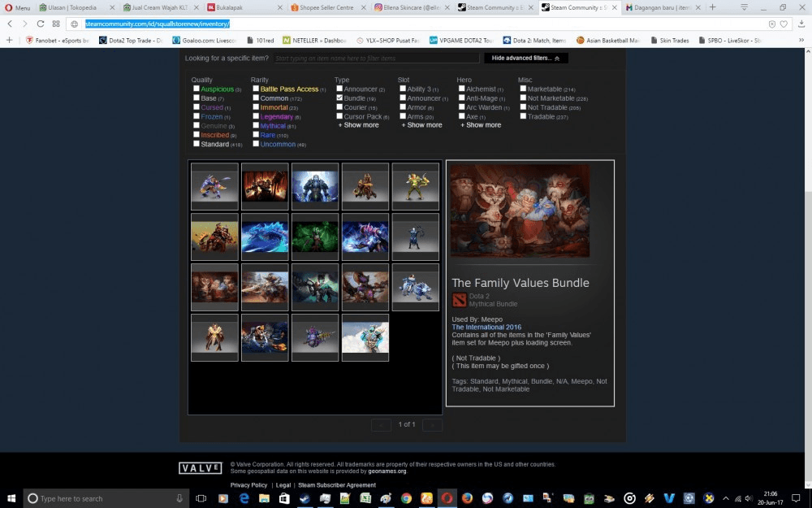Switch to the Ellena Skincare tab
The height and width of the screenshot is (508, 812).
[x=412, y=7]
